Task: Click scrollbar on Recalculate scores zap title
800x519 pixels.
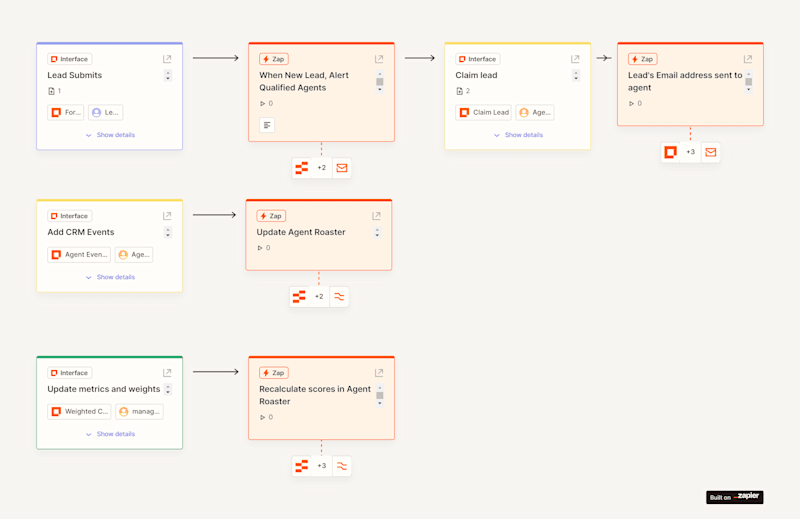Action: (x=380, y=396)
